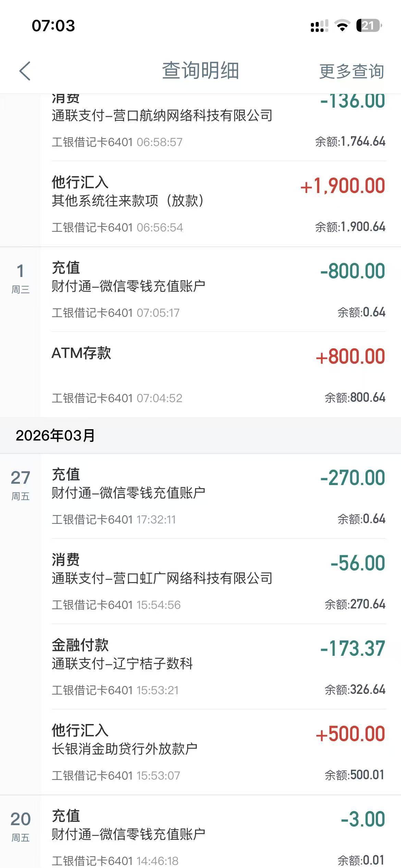Viewport: 401px width, 868px height.
Task: Tap the 07:03 status bar clock
Action: tap(53, 26)
